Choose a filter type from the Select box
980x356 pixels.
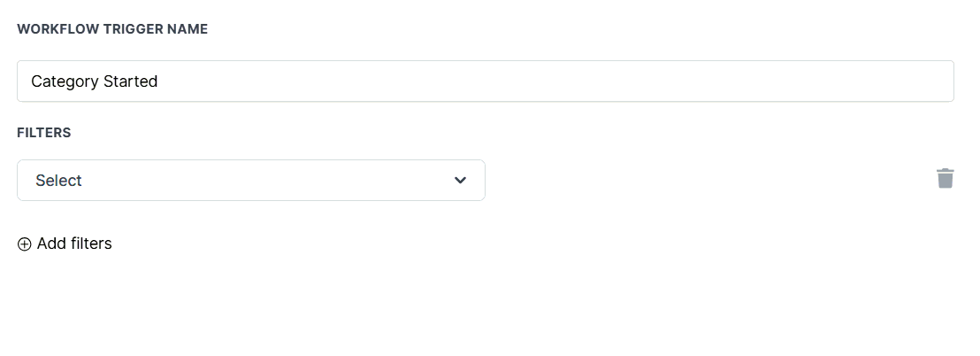click(x=250, y=181)
